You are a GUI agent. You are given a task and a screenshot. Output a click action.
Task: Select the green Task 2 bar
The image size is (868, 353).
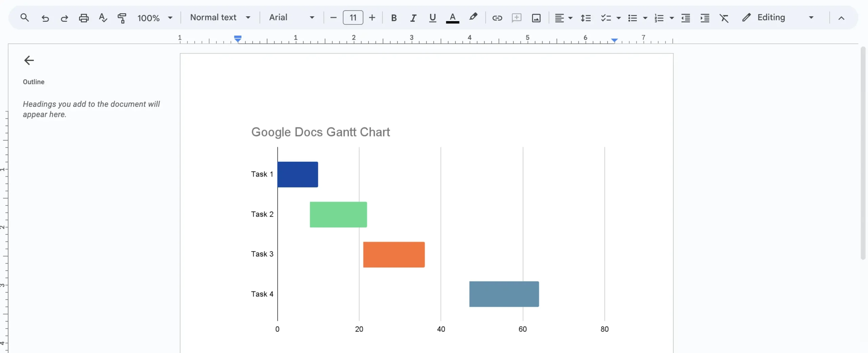(338, 214)
